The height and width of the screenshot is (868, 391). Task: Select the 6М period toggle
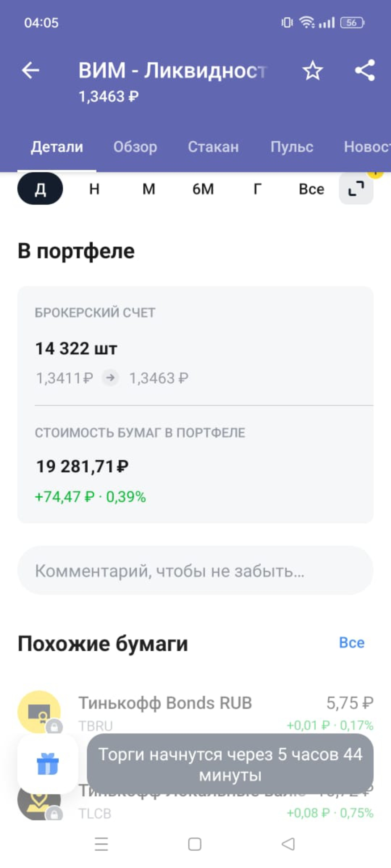203,189
